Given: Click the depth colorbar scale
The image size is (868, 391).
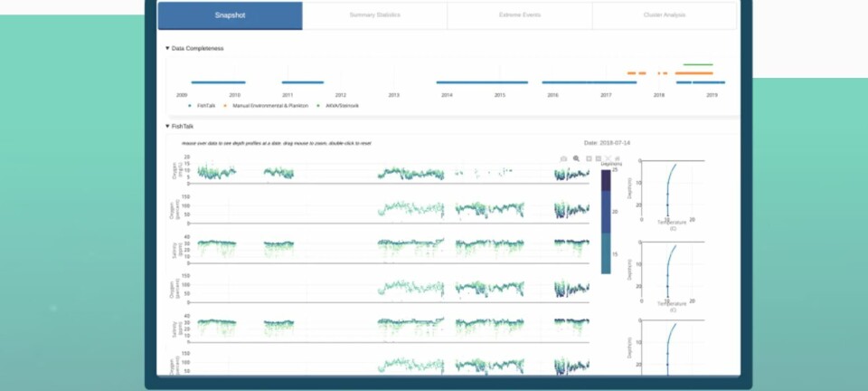Looking at the screenshot, I should pyautogui.click(x=606, y=220).
